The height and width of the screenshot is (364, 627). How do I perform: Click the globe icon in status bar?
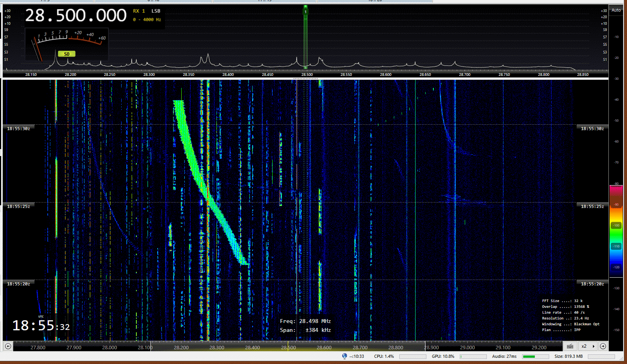tap(344, 356)
